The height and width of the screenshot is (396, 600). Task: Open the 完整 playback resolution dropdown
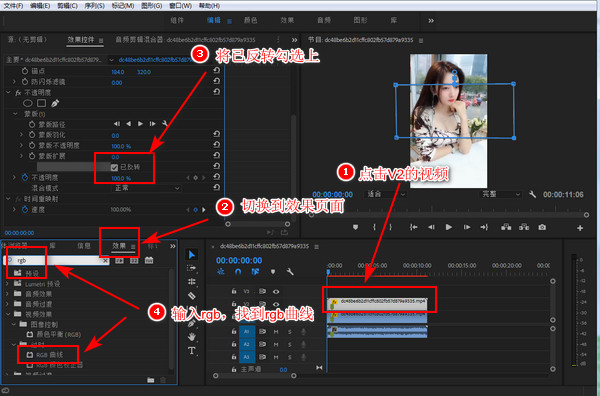point(501,194)
